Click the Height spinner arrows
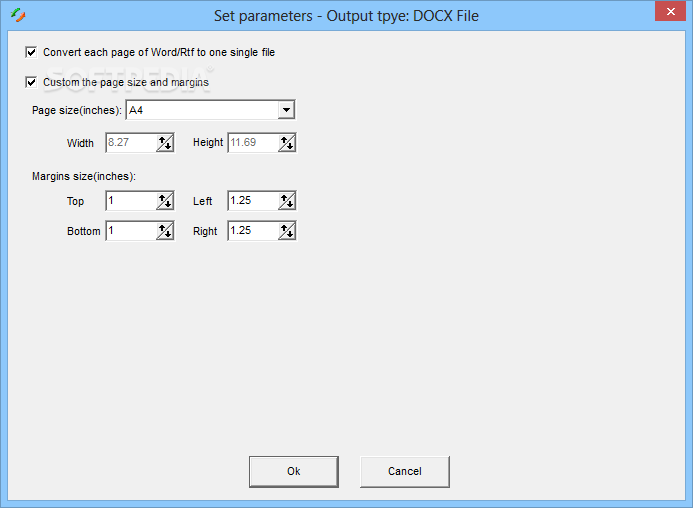Image resolution: width=693 pixels, height=508 pixels. 287,143
